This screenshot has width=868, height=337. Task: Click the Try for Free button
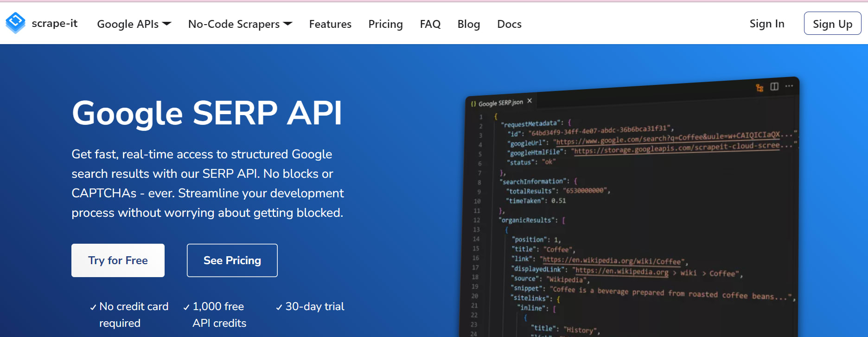(x=118, y=260)
